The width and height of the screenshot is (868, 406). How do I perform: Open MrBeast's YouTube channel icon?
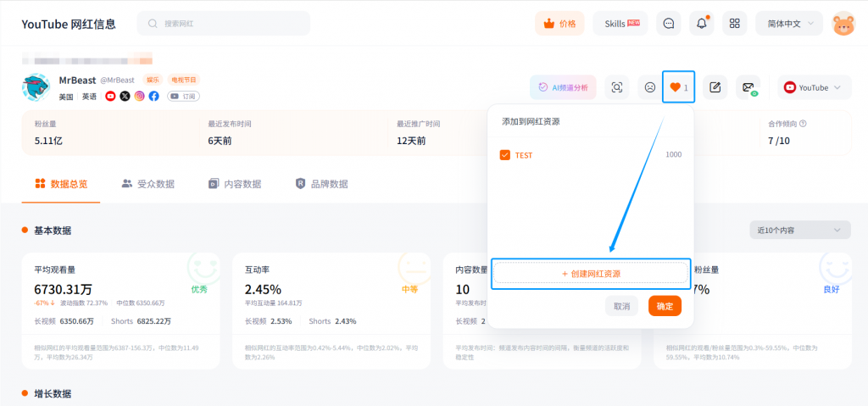coord(111,97)
